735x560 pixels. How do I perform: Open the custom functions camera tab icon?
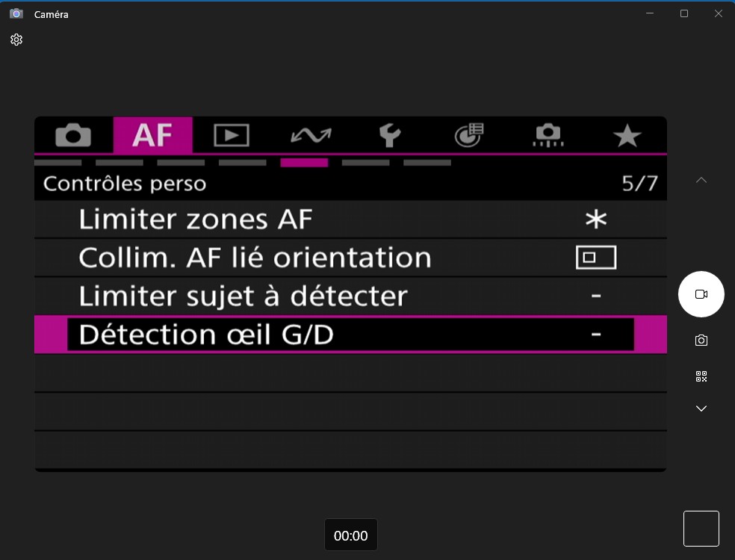[548, 135]
